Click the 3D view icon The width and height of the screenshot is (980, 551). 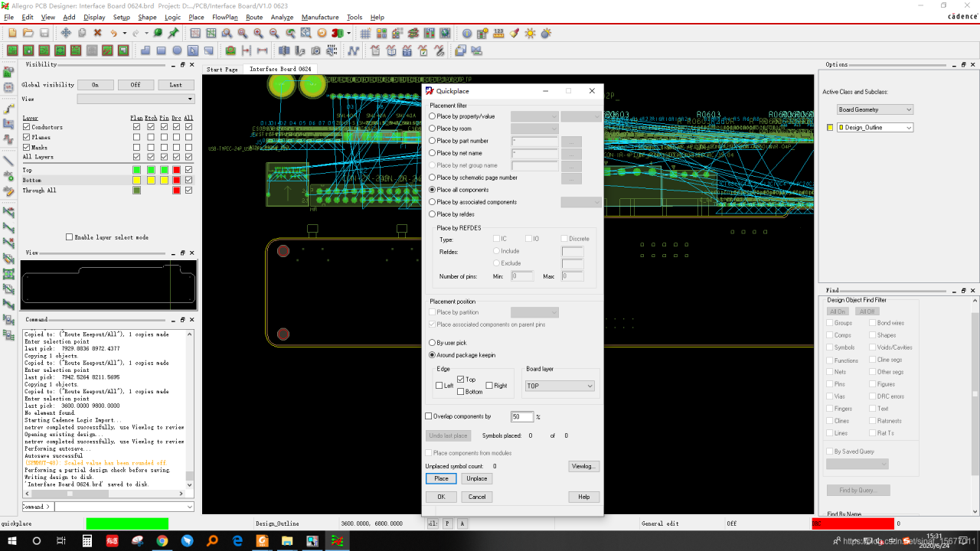pyautogui.click(x=338, y=33)
